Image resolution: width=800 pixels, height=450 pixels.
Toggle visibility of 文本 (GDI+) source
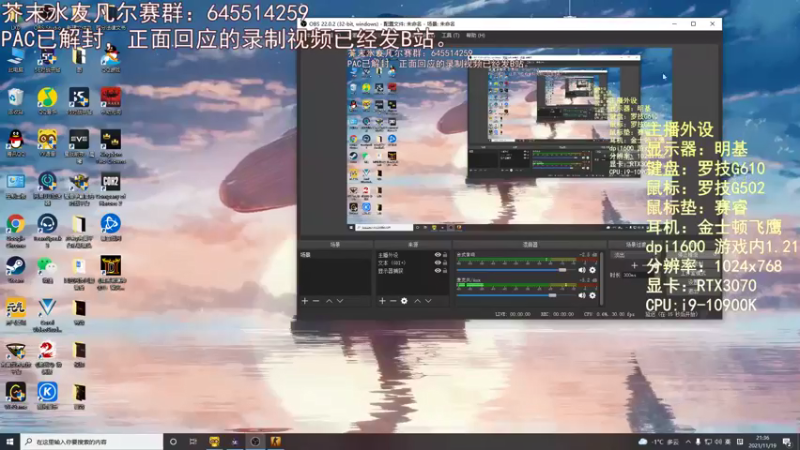437,263
